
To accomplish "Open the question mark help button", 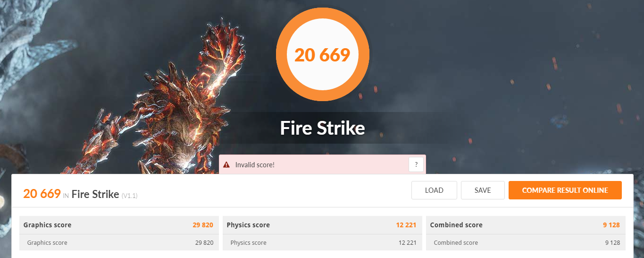I will point(416,164).
